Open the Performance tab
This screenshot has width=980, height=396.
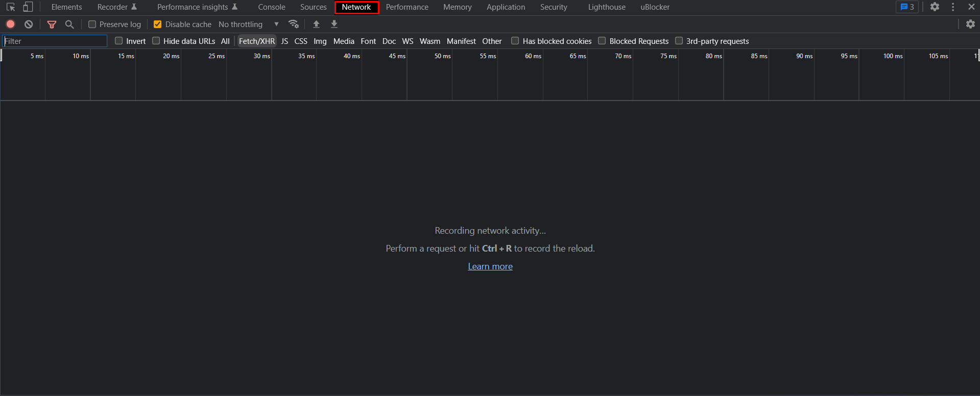click(407, 7)
